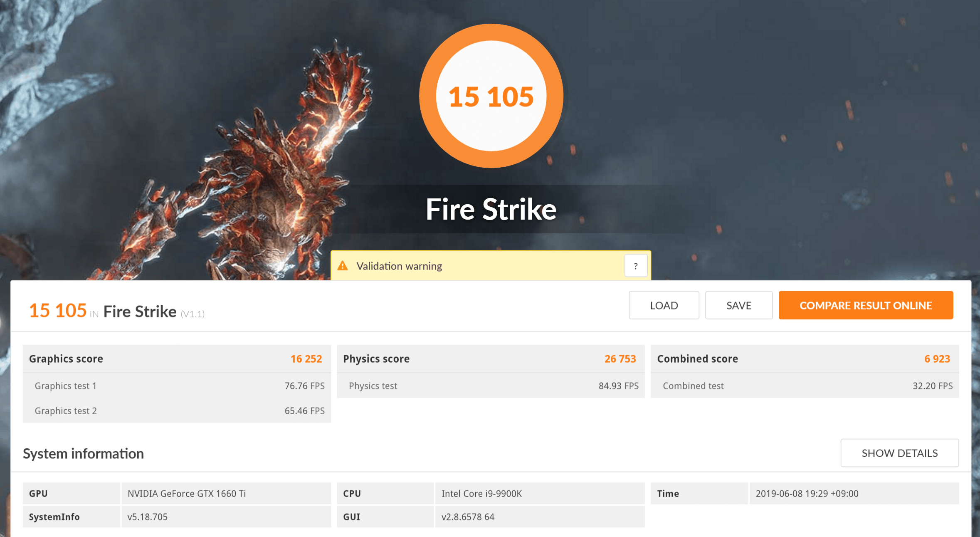Click the GUI label cell

[385, 517]
